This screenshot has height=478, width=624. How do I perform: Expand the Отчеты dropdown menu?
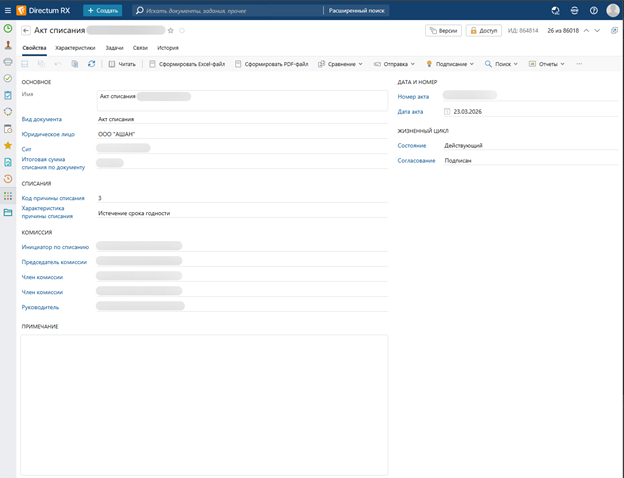[x=546, y=64]
